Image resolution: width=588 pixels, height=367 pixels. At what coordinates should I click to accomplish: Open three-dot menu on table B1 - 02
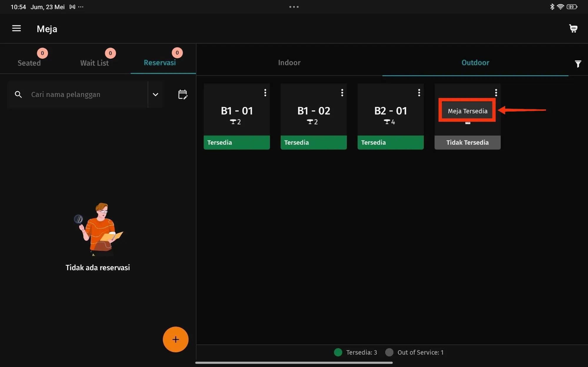342,93
